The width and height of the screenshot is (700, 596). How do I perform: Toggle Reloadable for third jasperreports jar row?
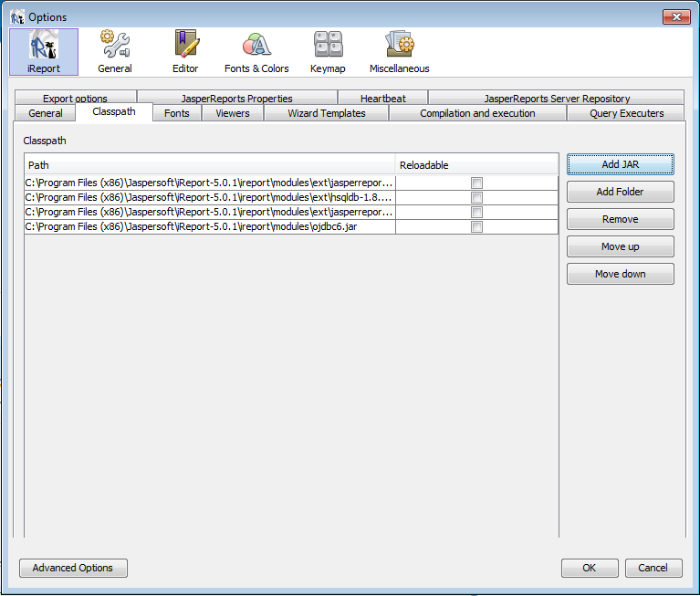tap(476, 212)
